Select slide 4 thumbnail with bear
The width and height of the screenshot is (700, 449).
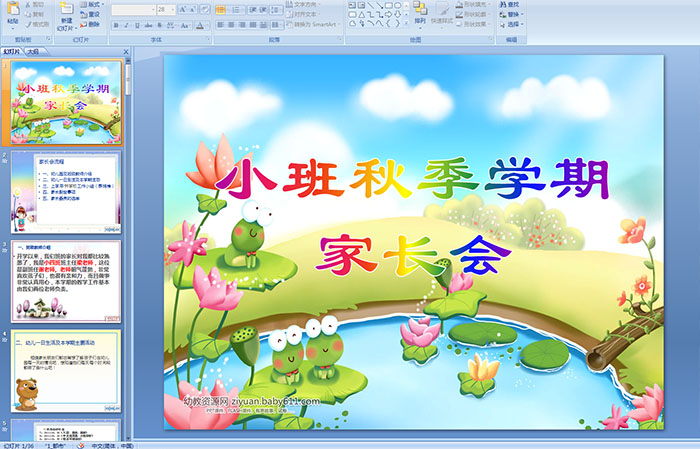(66, 371)
